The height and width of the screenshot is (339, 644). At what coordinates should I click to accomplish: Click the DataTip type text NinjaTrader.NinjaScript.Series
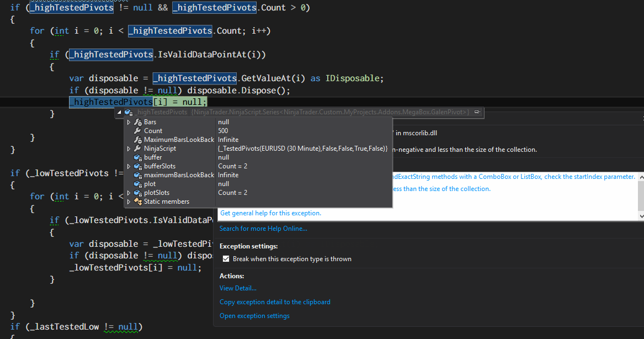pos(331,112)
